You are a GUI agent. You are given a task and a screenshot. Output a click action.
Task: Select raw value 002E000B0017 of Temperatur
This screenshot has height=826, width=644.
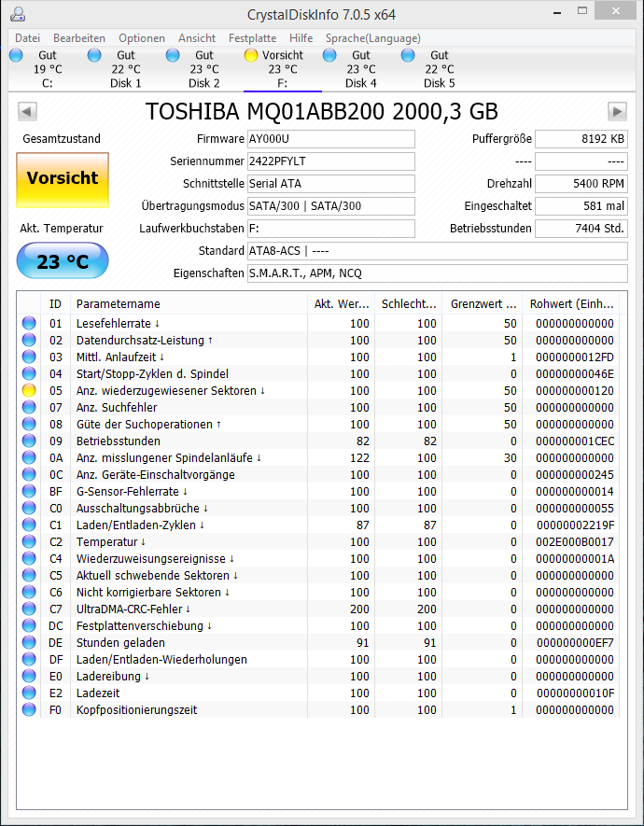point(575,542)
